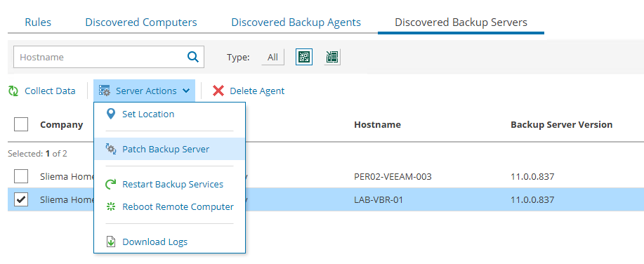The height and width of the screenshot is (264, 644).
Task: Toggle the select-all checkbox in header
Action: pos(21,124)
